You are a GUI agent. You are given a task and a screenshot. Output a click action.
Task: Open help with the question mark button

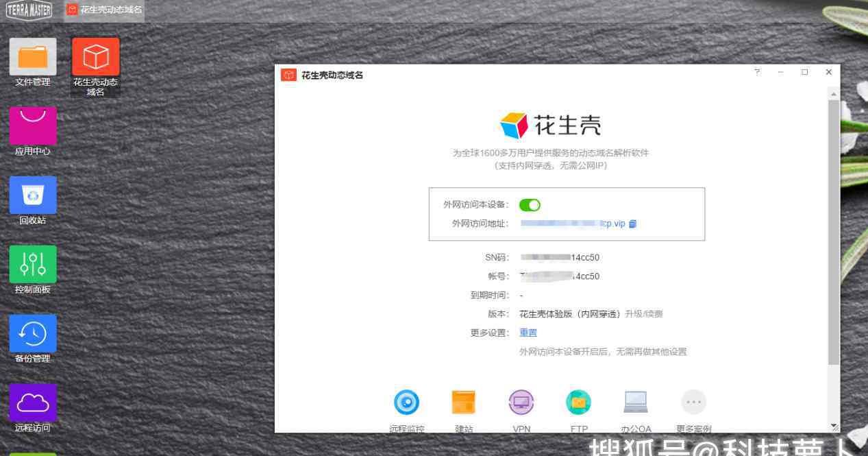click(x=757, y=73)
